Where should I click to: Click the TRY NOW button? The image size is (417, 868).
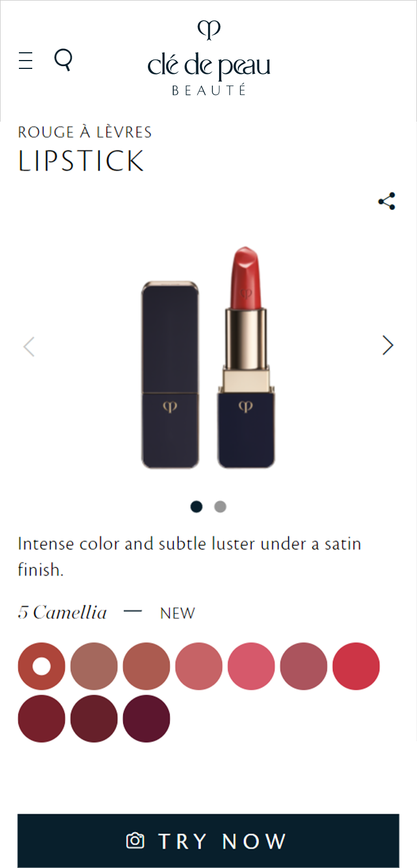coord(209,841)
